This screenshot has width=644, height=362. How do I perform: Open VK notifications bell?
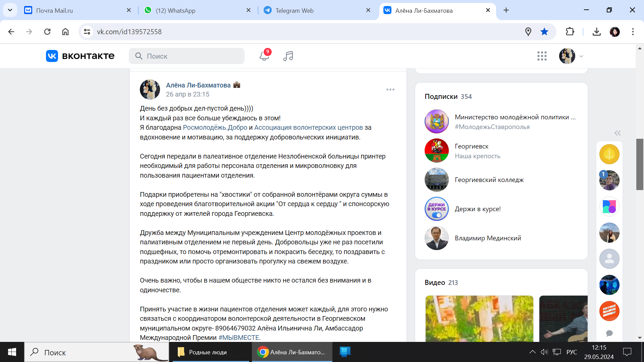(264, 56)
